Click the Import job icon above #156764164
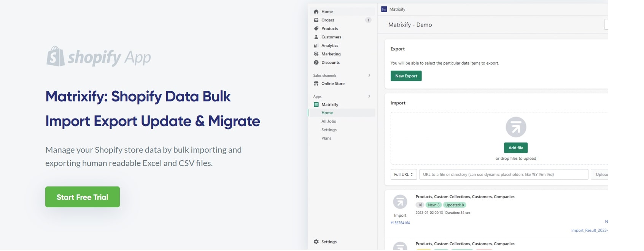Image resolution: width=644 pixels, height=251 pixels. pyautogui.click(x=400, y=202)
